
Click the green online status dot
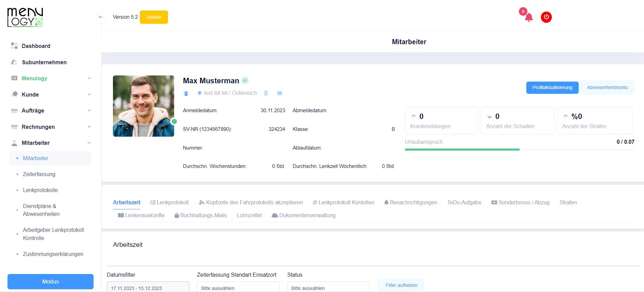click(x=174, y=121)
